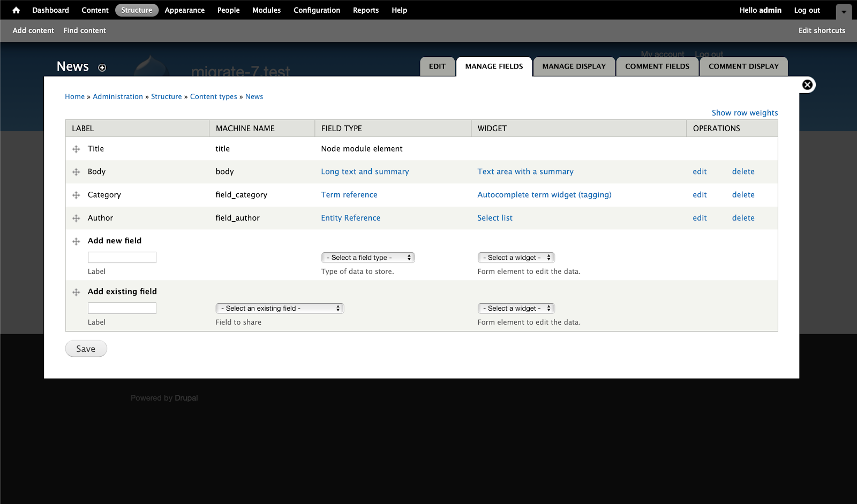Open the Select an existing field dropdown

279,308
